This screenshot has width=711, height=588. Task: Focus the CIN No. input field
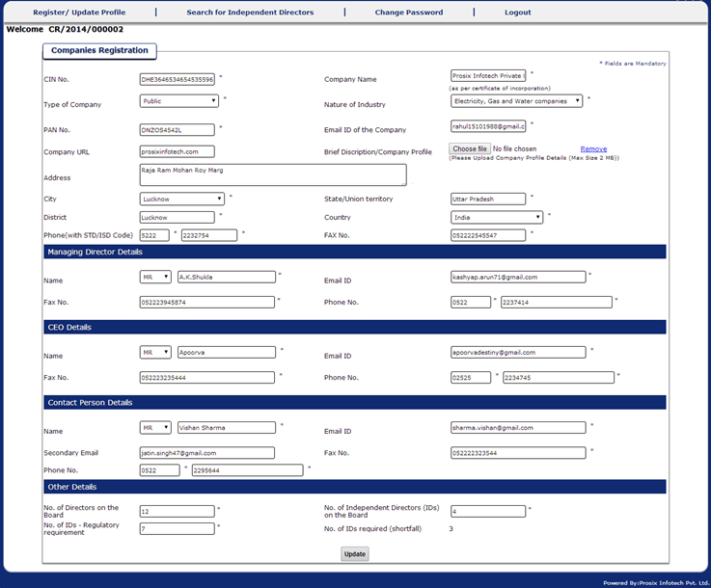(178, 79)
